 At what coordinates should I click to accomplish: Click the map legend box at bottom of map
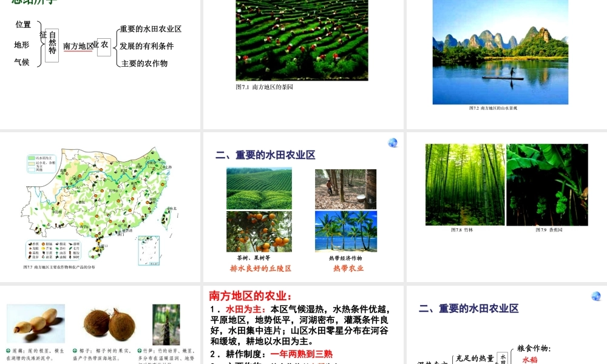53,250
